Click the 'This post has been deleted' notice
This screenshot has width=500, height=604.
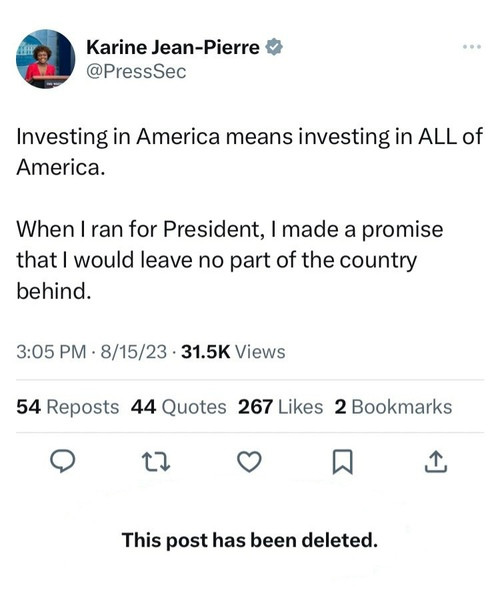click(250, 540)
